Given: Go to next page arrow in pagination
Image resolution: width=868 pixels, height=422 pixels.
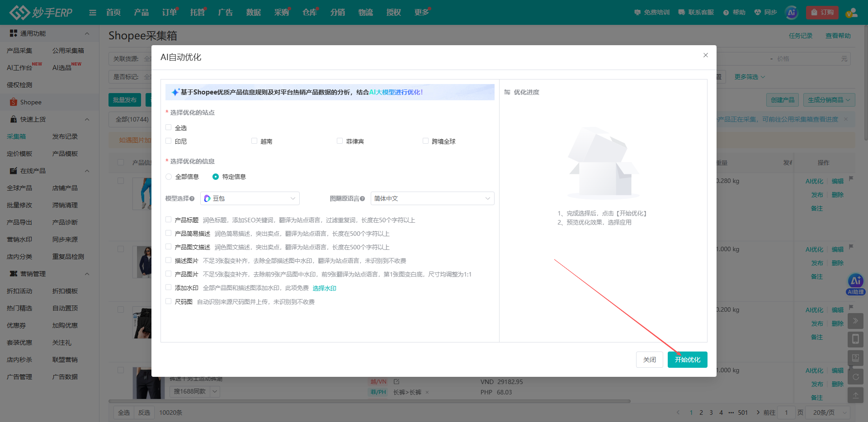Looking at the screenshot, I should [x=758, y=413].
